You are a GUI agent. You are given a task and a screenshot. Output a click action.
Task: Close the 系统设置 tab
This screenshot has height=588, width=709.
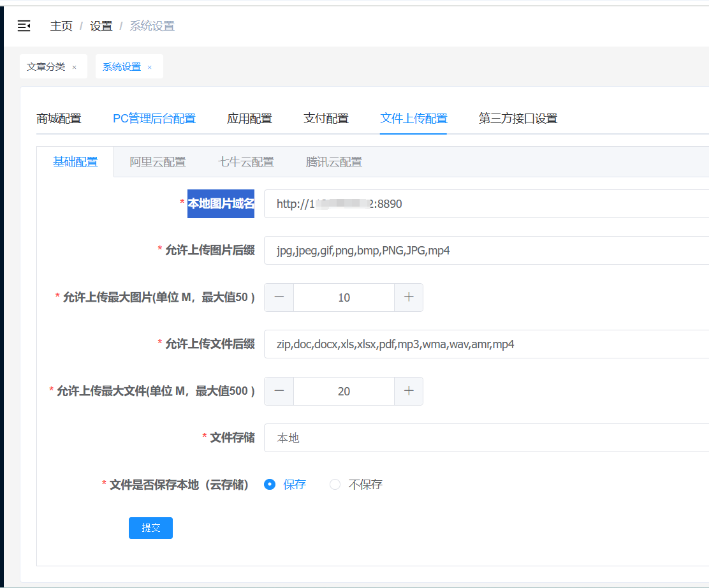pyautogui.click(x=150, y=68)
